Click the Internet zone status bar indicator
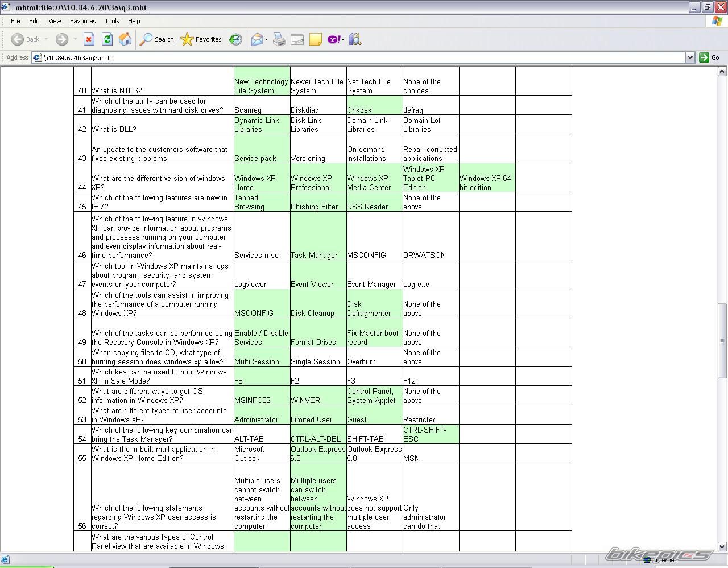 [660, 560]
